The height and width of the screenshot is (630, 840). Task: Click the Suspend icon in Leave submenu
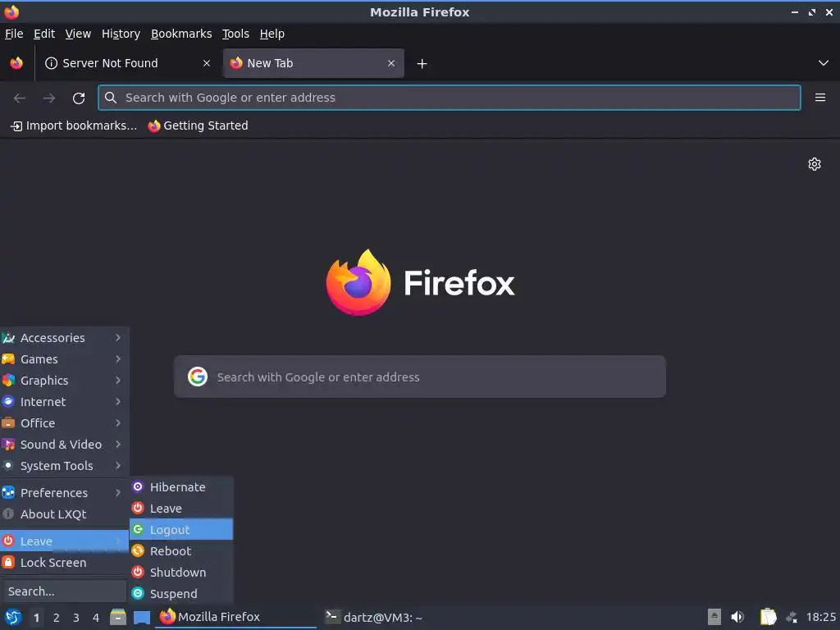138,594
